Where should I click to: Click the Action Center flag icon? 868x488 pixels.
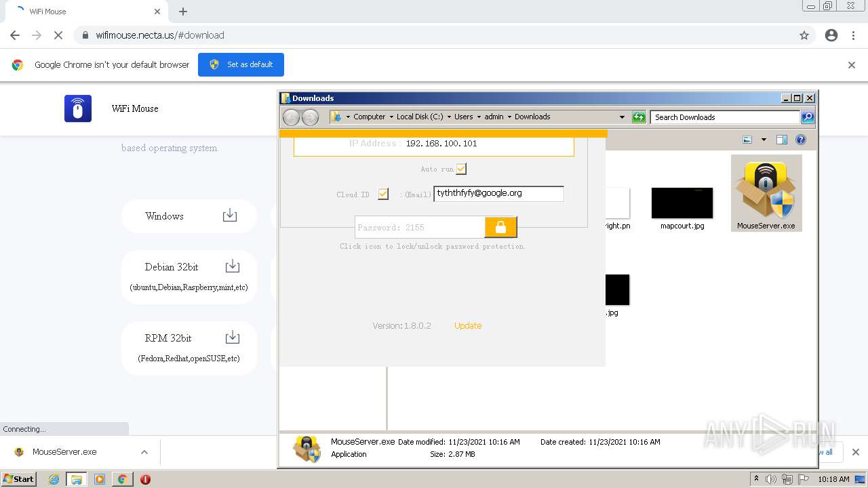804,479
